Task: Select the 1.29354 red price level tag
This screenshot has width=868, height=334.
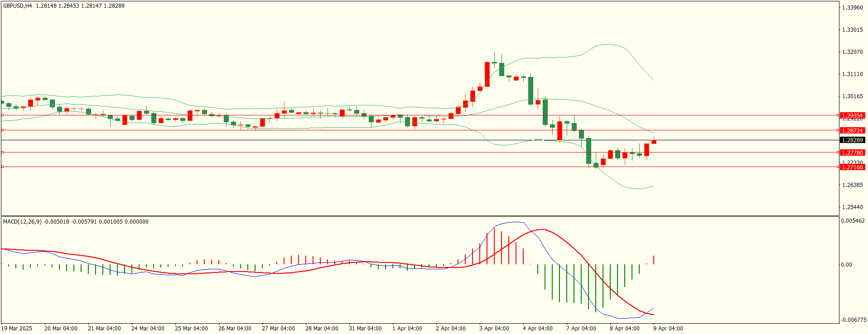Action: 852,116
